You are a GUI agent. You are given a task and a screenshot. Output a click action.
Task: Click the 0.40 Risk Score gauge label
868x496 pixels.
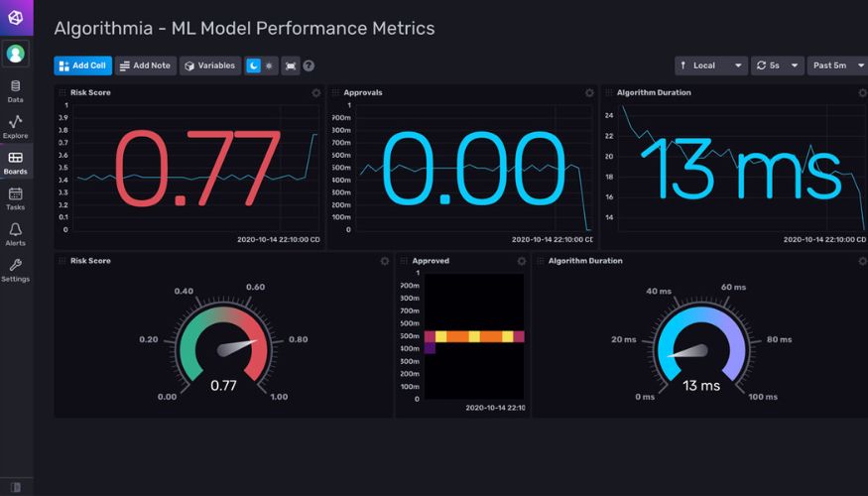point(184,291)
